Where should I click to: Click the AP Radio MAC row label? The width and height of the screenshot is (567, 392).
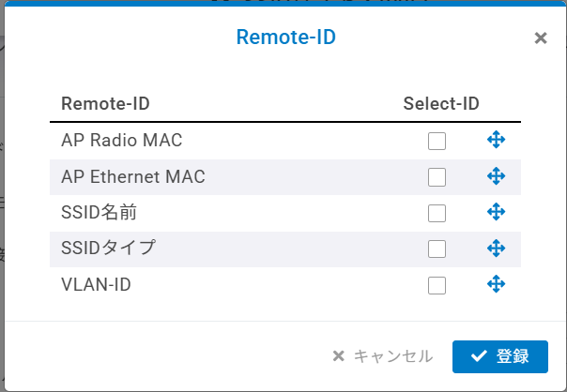click(x=122, y=141)
